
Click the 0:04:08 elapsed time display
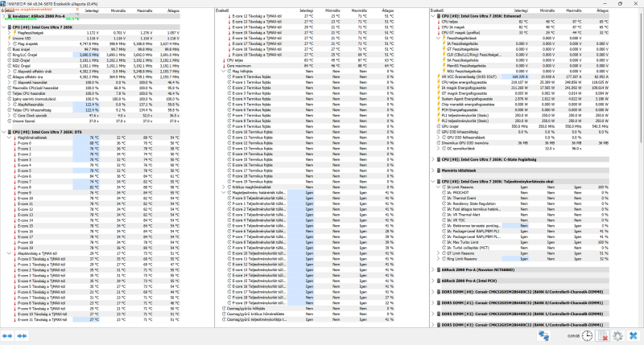point(573,336)
